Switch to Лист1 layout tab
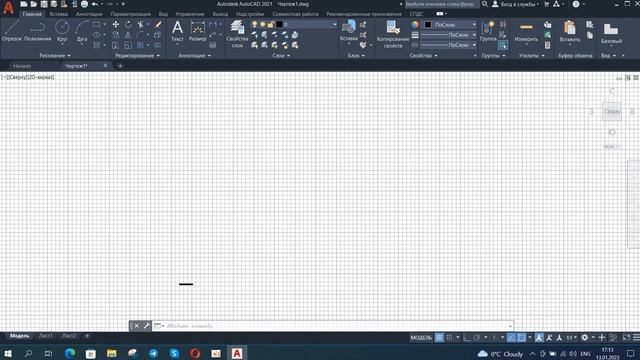Viewport: 640px width, 360px height. click(x=46, y=336)
